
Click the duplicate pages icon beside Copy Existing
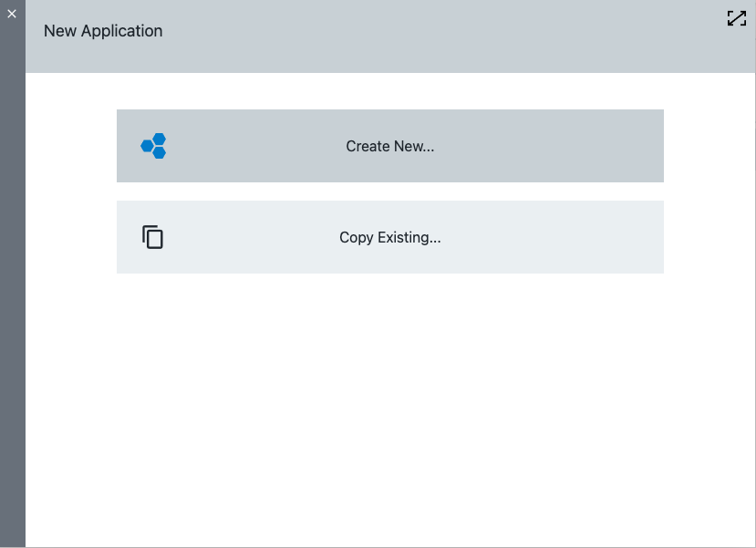152,236
